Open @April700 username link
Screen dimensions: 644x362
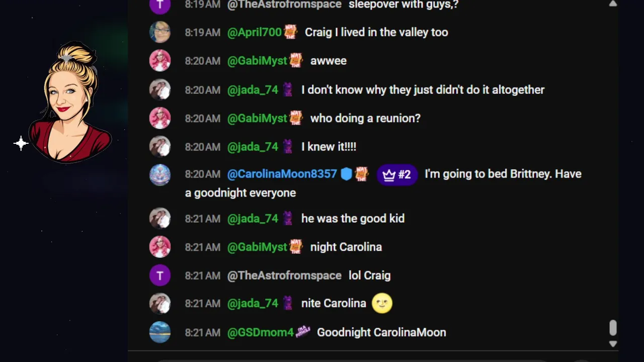[x=255, y=32]
